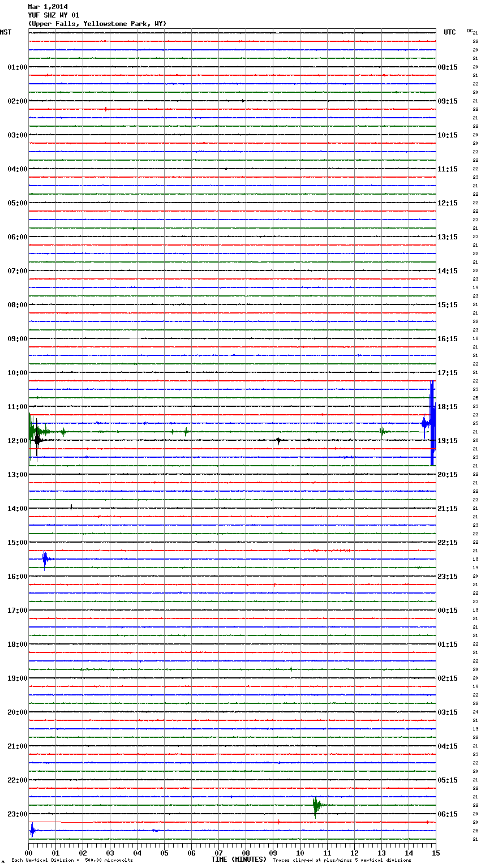This screenshot has height=868, width=481.
Task: Click the black event burst on the 12:00 trace
Action: point(37,440)
